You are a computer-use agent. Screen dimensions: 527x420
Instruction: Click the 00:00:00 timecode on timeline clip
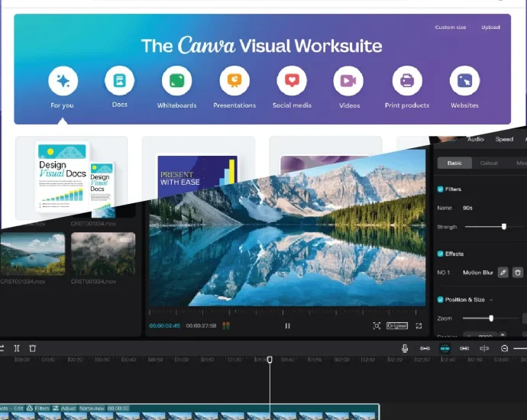pyautogui.click(x=118, y=409)
